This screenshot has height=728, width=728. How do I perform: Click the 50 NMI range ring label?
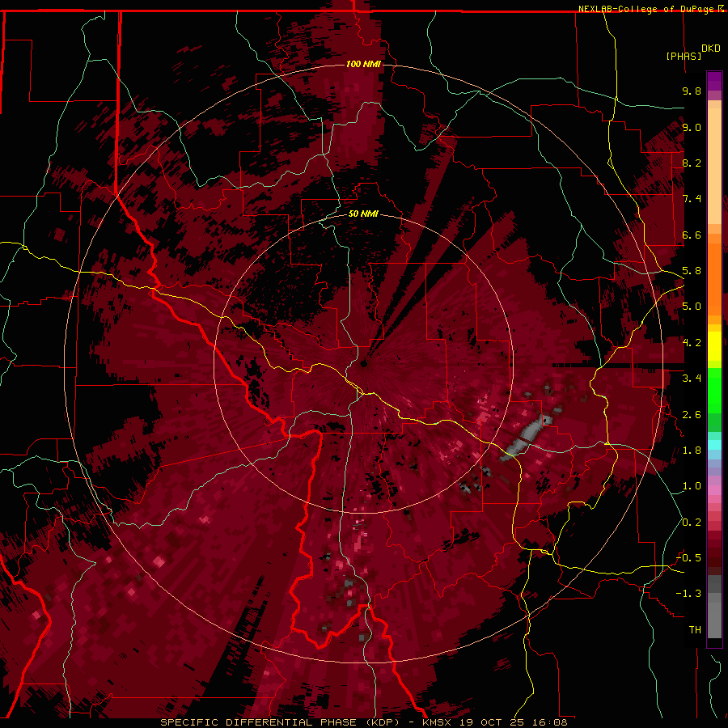click(363, 214)
